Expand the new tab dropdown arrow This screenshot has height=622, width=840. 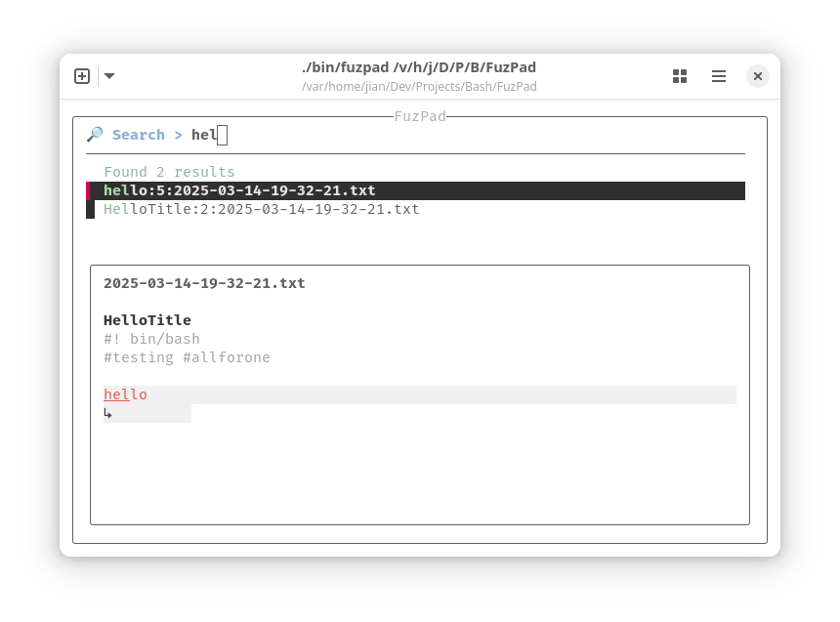pyautogui.click(x=109, y=76)
